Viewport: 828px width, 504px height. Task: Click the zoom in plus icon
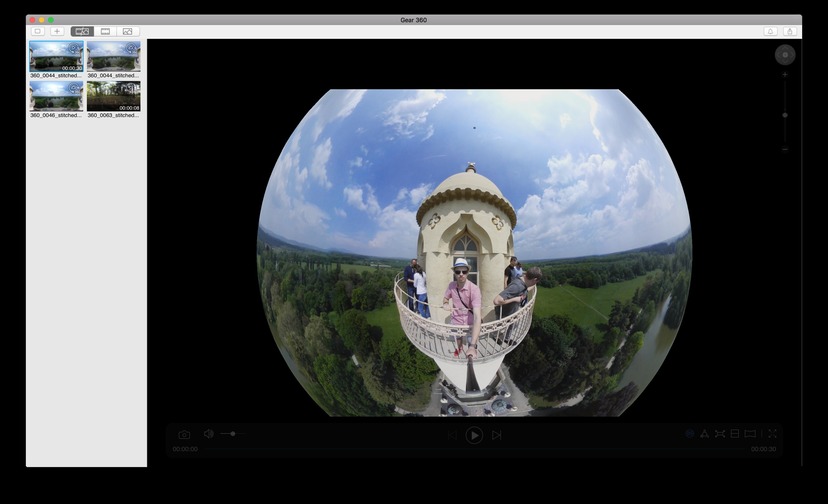pos(785,75)
